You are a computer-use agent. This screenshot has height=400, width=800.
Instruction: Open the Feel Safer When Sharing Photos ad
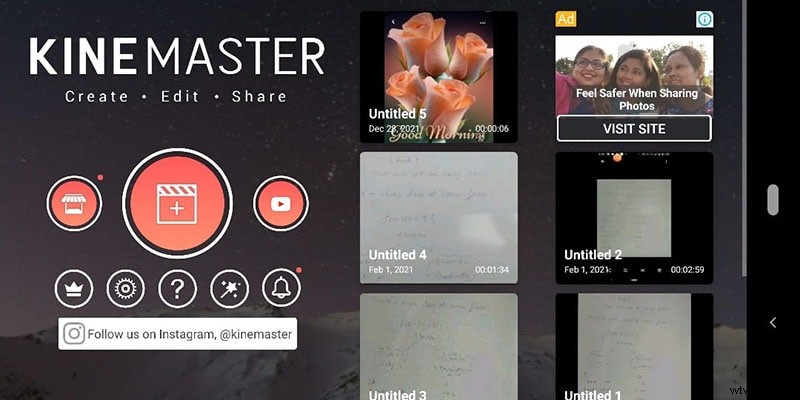point(634,74)
